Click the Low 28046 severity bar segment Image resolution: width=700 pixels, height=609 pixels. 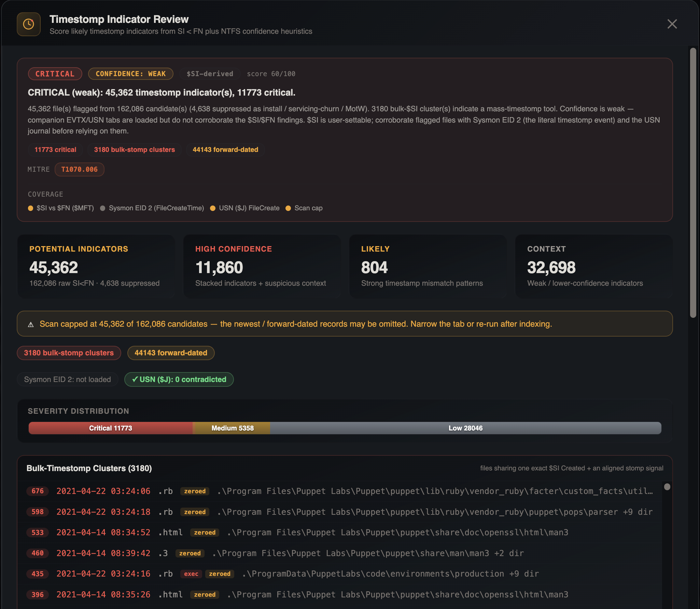[x=466, y=428]
